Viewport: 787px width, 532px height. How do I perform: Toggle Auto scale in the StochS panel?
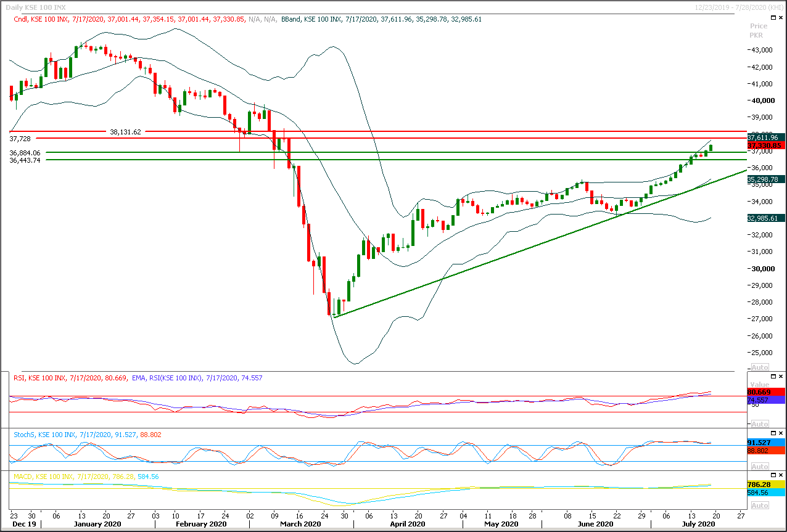click(x=760, y=467)
